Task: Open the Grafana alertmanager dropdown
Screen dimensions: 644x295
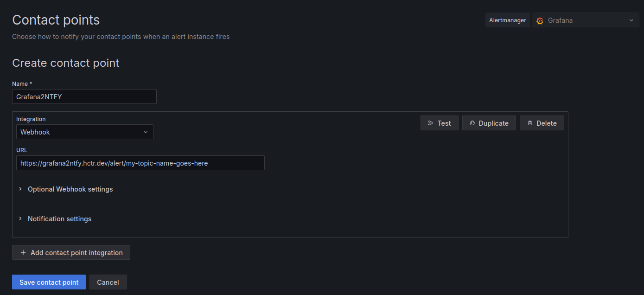Action: (x=585, y=20)
